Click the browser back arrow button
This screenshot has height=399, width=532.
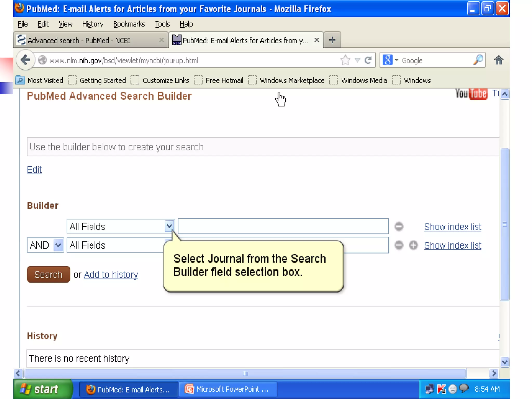[x=25, y=60]
